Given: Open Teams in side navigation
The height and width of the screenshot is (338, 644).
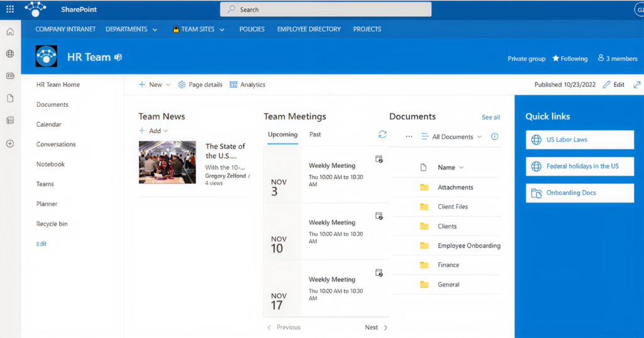Looking at the screenshot, I should (x=45, y=184).
